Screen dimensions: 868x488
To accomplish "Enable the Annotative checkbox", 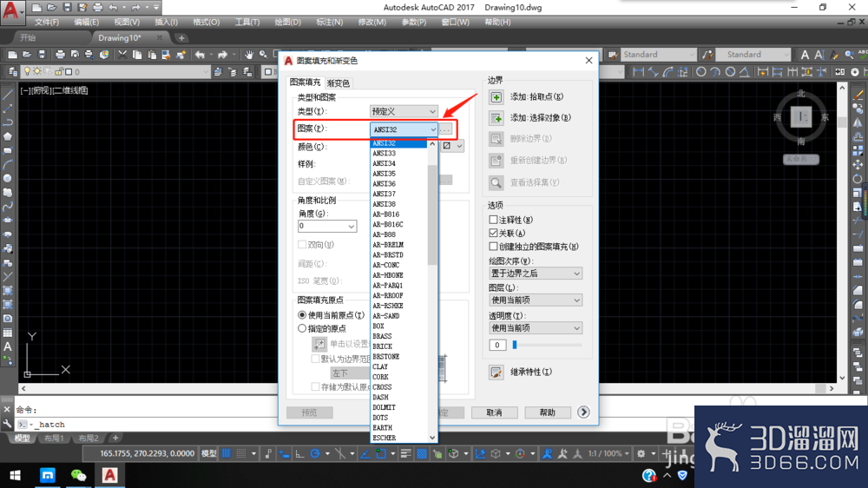I will pyautogui.click(x=493, y=220).
